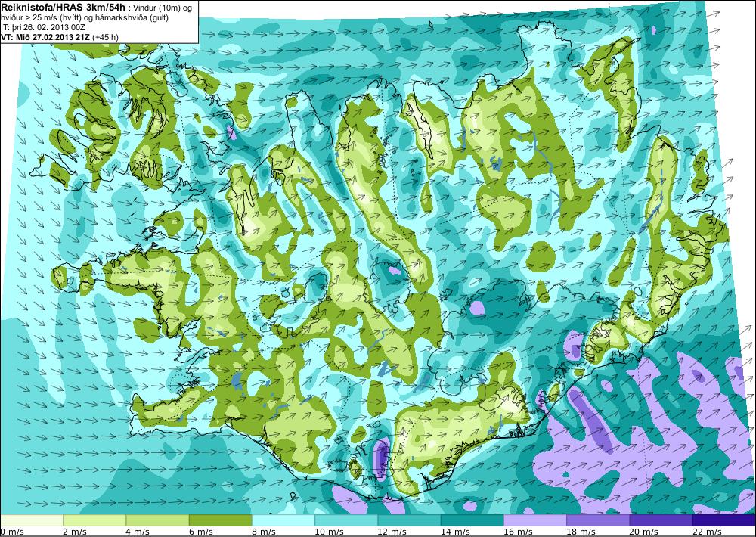Image resolution: width=756 pixels, height=537 pixels.
Task: Click the "4 m/s" legend label
Action: [x=138, y=532]
